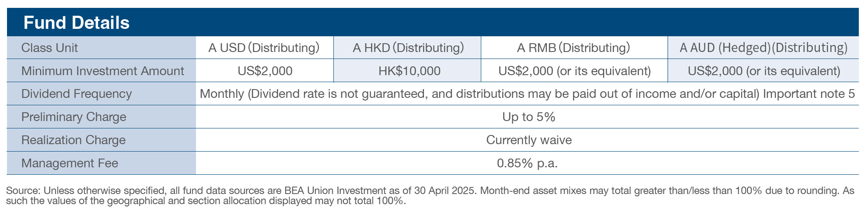Select the minimum investment value under A RMB
The height and width of the screenshot is (211, 868).
574,71
